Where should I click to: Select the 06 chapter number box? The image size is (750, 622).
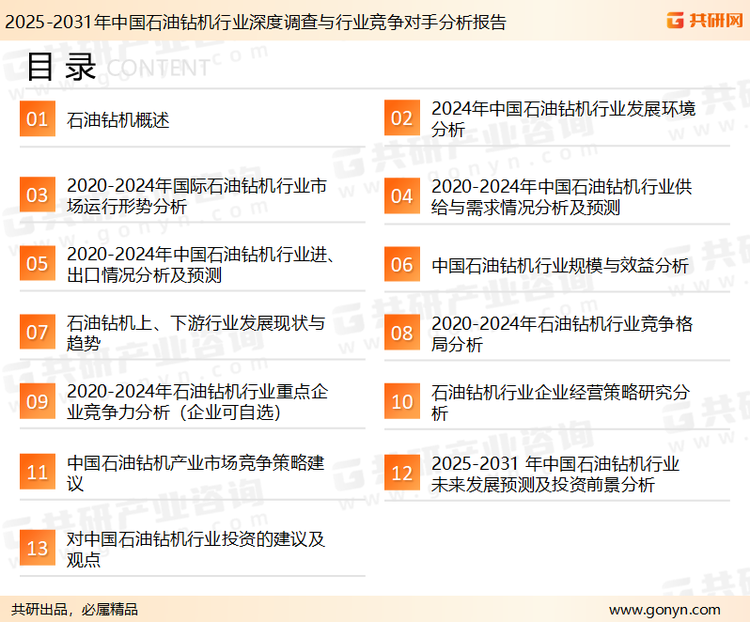coord(401,265)
